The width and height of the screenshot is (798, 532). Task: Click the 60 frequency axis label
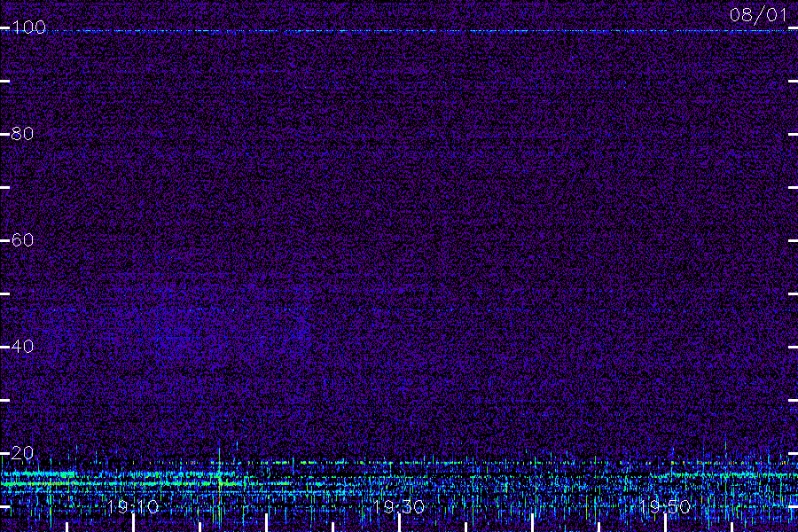(22, 240)
